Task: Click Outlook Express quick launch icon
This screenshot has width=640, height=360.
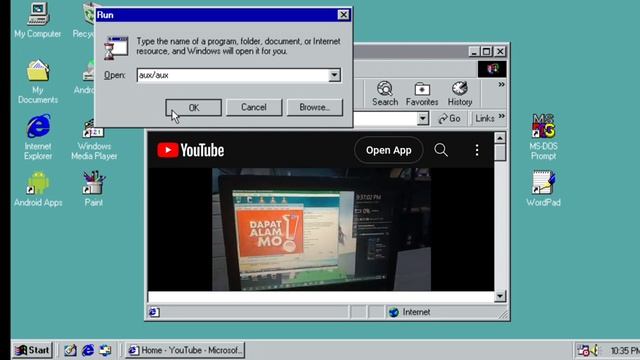Action: pyautogui.click(x=105, y=350)
